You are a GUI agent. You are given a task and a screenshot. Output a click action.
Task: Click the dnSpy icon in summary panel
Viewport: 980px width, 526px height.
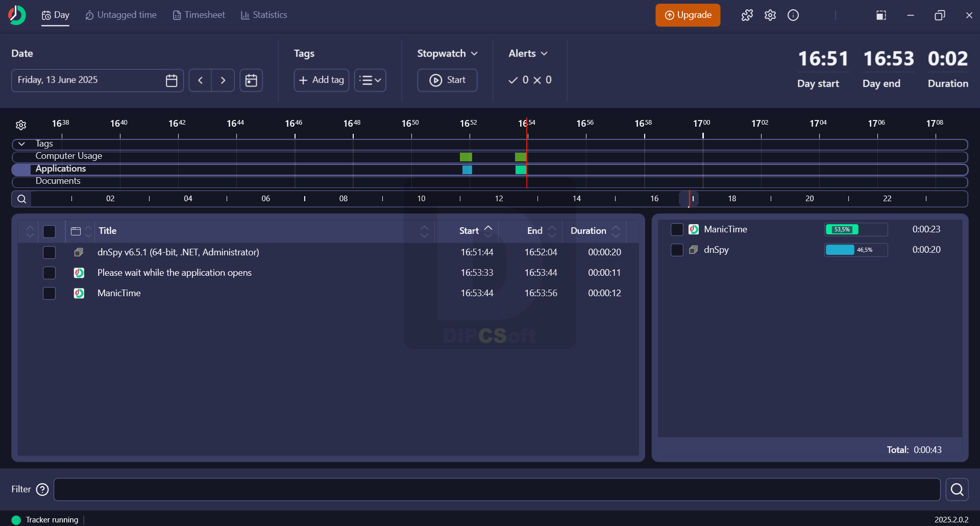(694, 250)
